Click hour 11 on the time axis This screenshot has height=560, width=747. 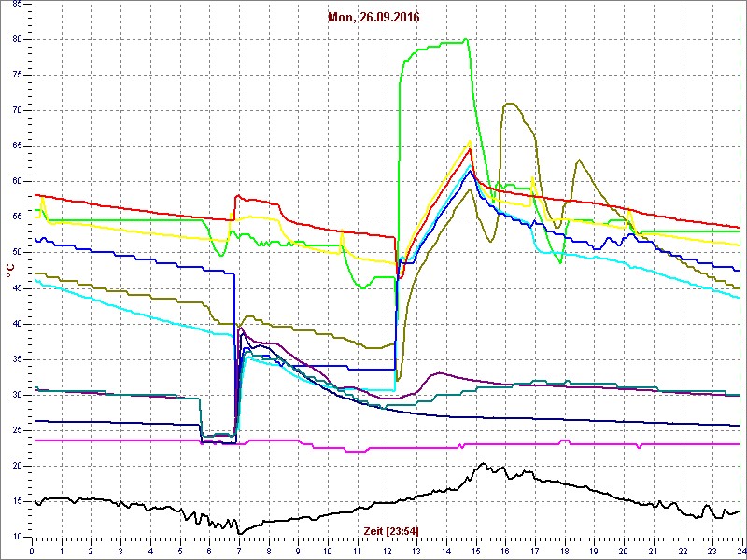(x=358, y=551)
